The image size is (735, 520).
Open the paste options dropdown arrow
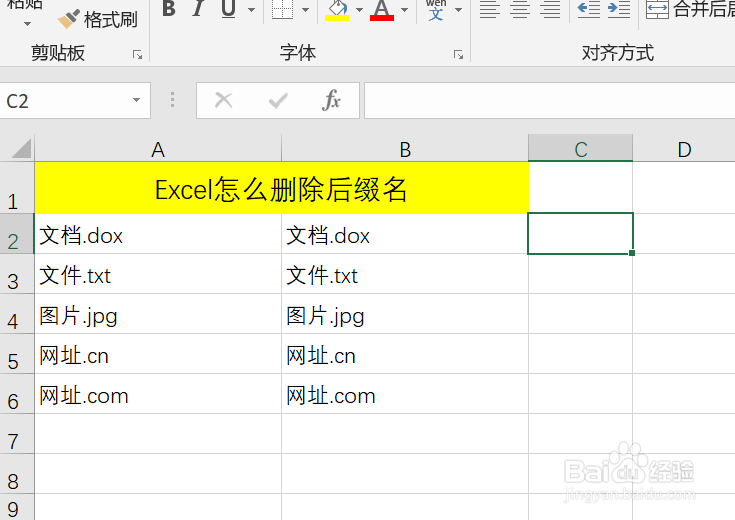click(27, 23)
